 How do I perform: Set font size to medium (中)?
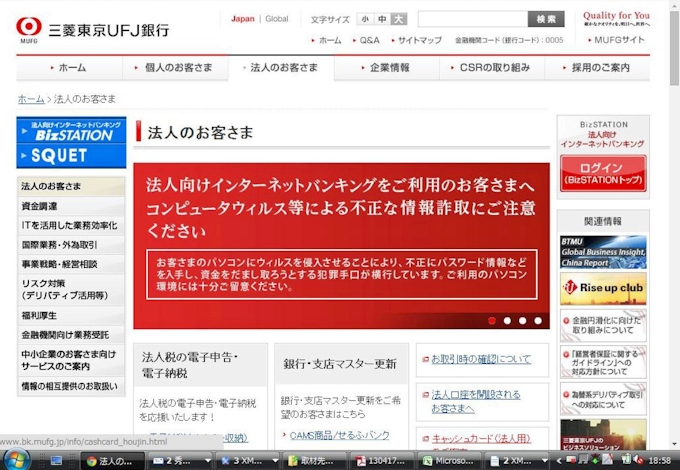pos(382,19)
